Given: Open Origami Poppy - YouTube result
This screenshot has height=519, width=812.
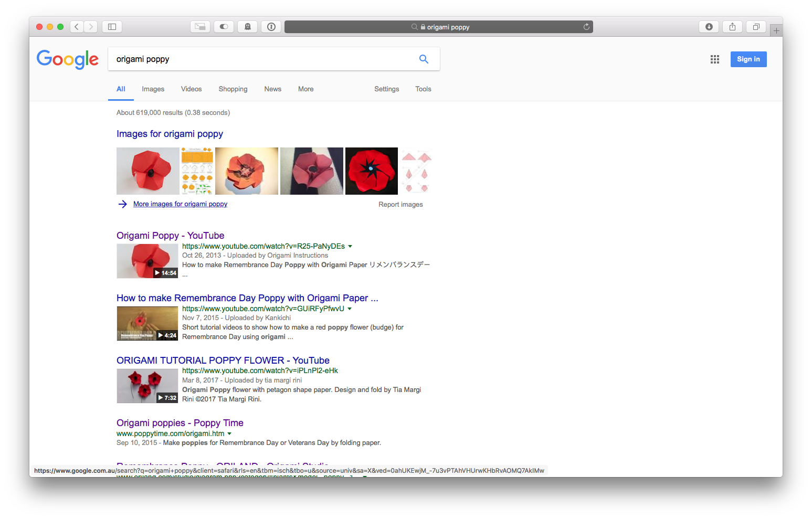Looking at the screenshot, I should (x=170, y=236).
